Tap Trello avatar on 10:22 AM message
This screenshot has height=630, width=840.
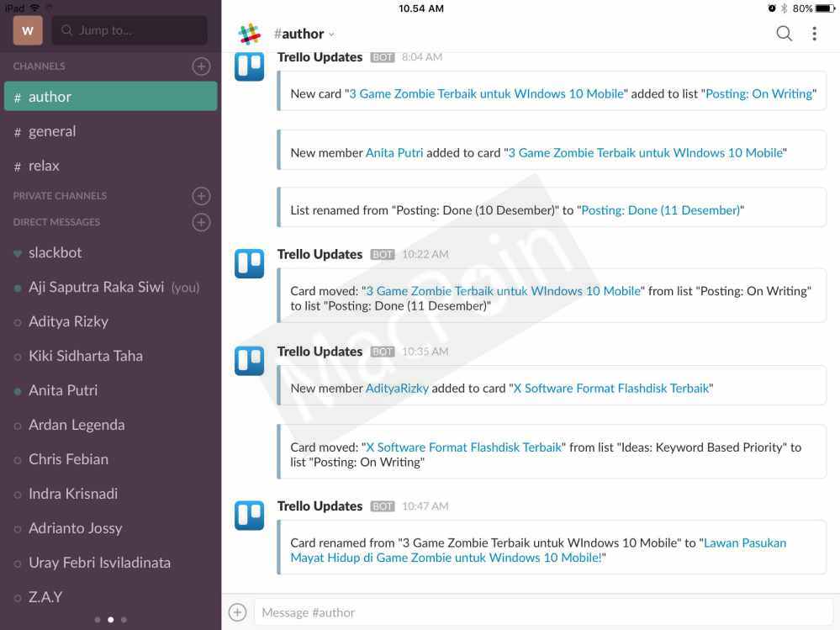[249, 263]
